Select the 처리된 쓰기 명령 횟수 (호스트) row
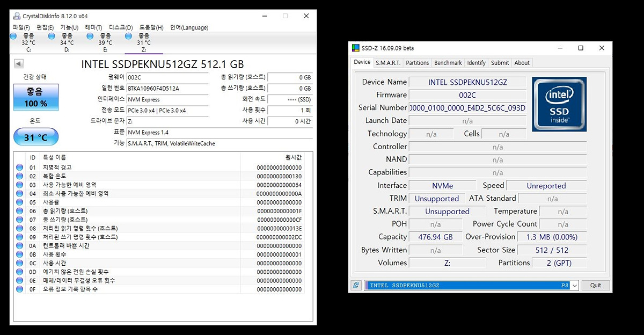This screenshot has width=644, height=335. (159, 237)
